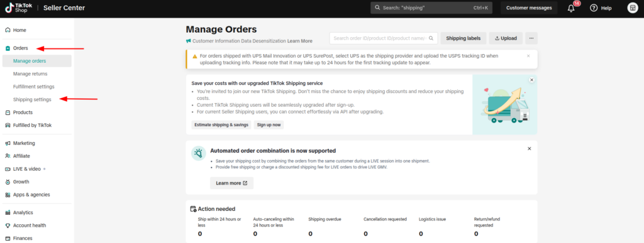Viewport: 644px width, 243px height.
Task: Close the Automated order combination notice
Action: [x=530, y=149]
